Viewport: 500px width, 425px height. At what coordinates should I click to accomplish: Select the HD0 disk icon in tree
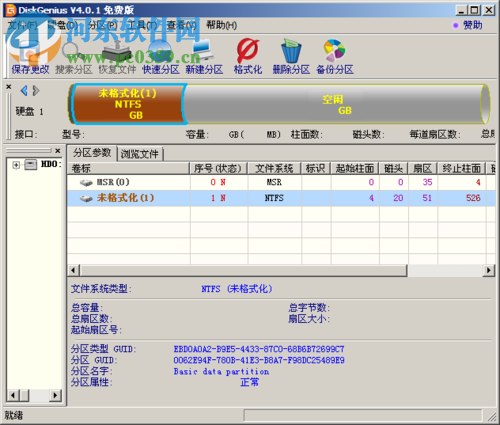[x=31, y=164]
